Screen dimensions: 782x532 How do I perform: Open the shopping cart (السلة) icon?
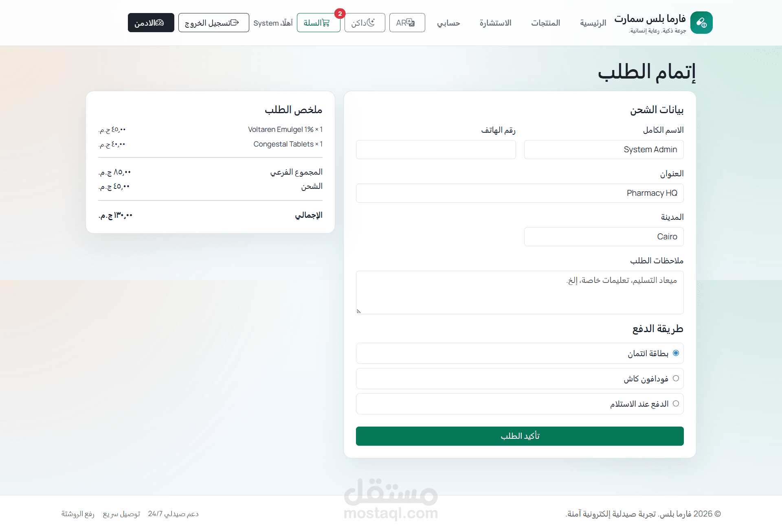[x=325, y=23]
